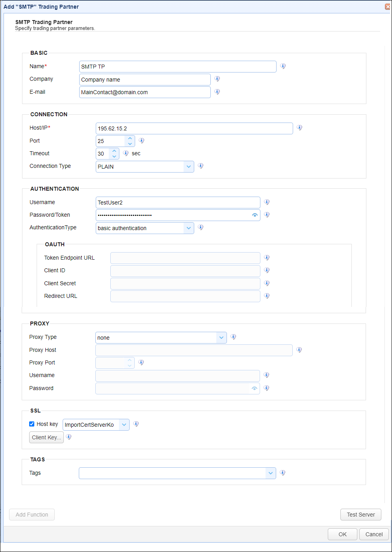This screenshot has width=392, height=552.
Task: Click into the Username field containing TestUser2
Action: point(178,203)
